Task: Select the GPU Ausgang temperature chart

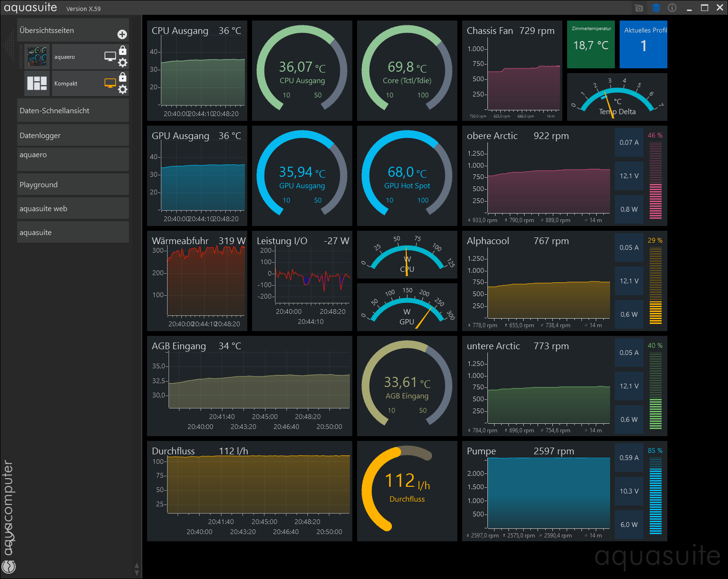Action: pos(197,176)
